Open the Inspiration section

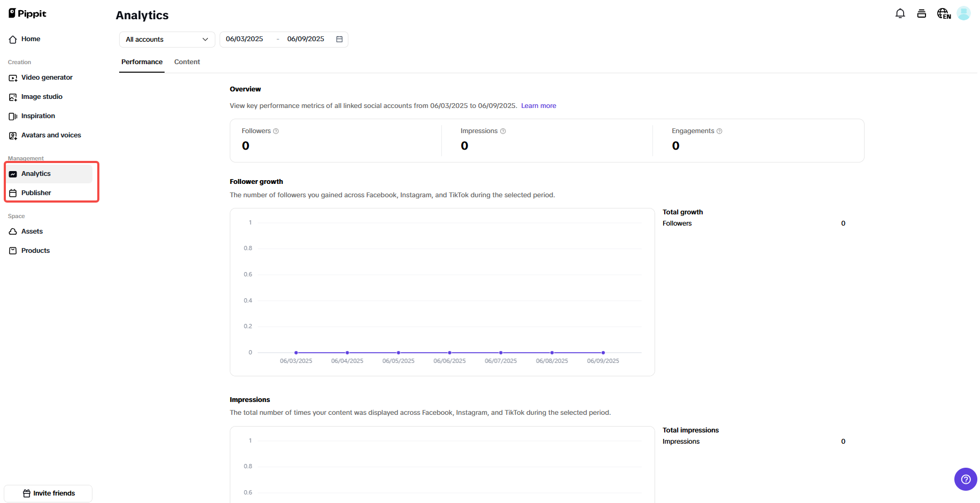coord(13,116)
